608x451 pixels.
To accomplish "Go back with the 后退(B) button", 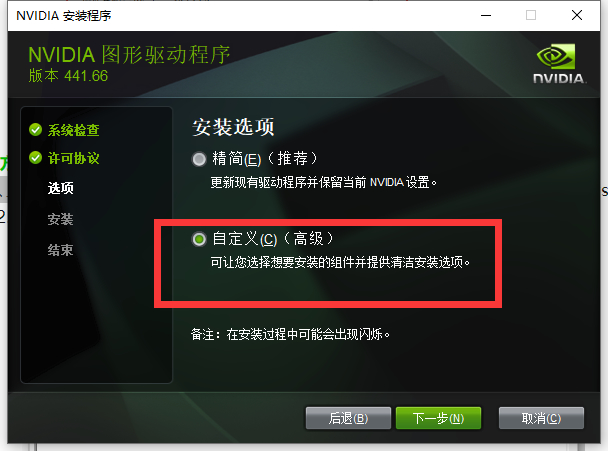I will click(x=348, y=418).
